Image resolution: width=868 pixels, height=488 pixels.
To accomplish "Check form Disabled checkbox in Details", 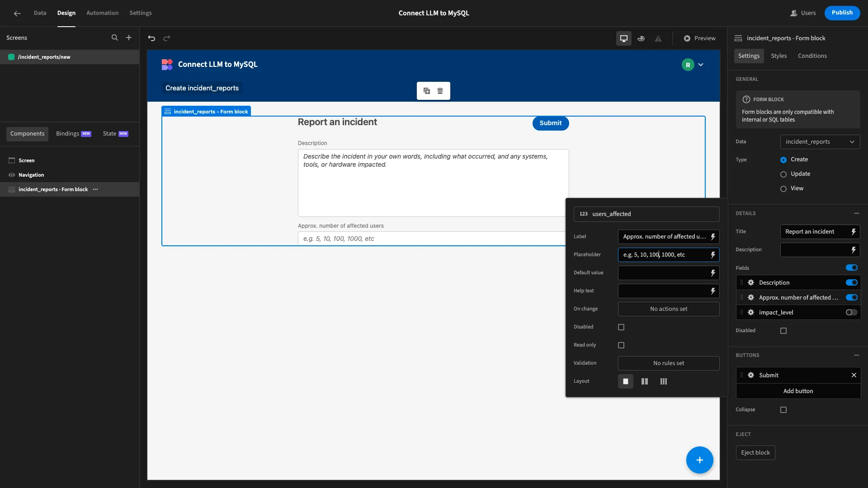I will point(783,331).
